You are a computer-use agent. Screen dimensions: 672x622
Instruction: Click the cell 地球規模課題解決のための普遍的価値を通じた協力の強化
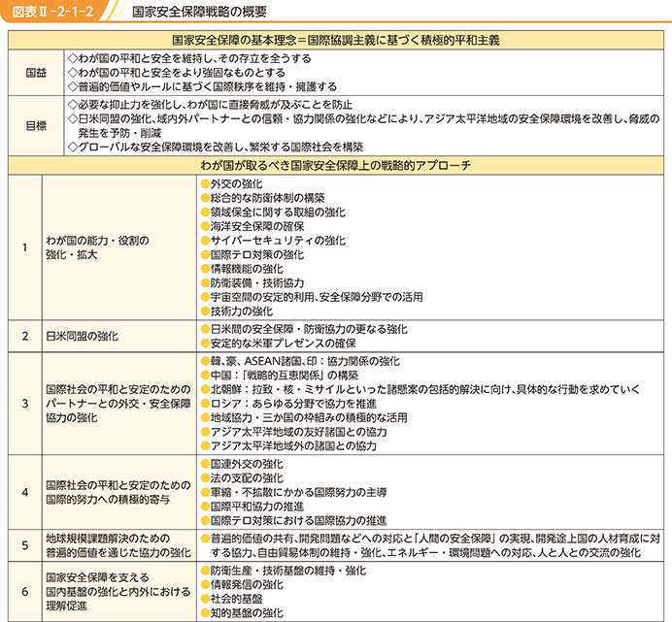pos(118,545)
